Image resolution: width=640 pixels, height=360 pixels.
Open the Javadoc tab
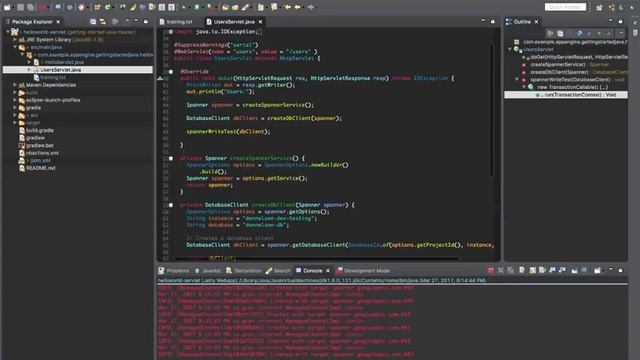(208, 271)
